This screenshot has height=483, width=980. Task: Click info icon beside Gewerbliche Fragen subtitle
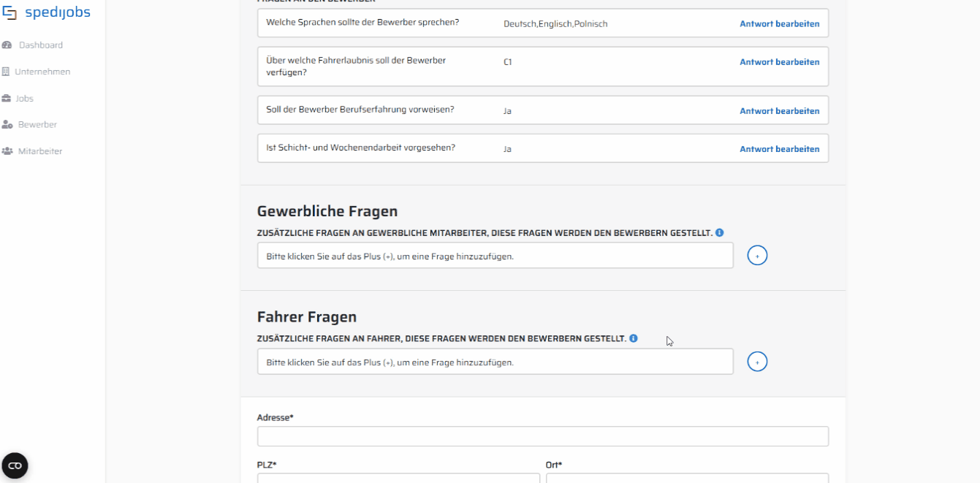(719, 232)
